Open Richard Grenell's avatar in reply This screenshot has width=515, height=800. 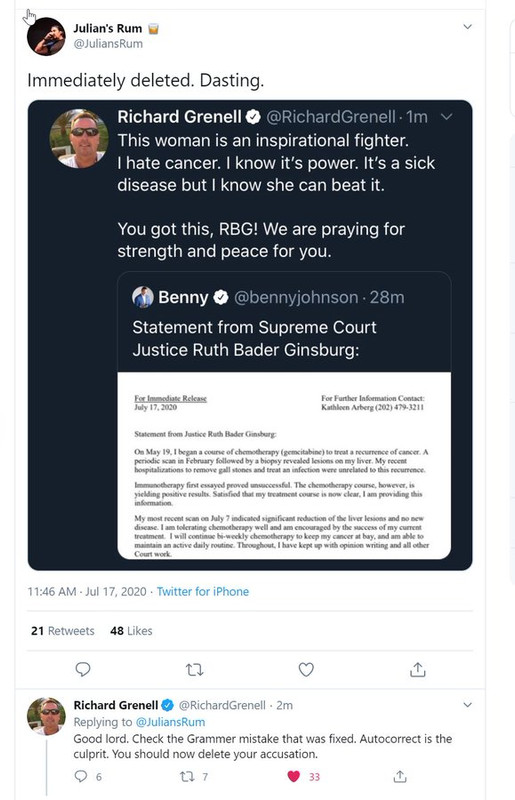(46, 717)
